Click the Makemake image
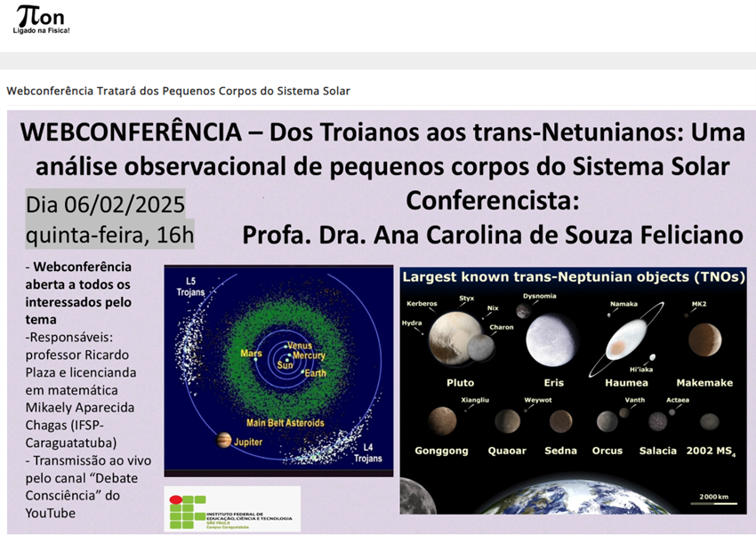Screen dimensions: 756x535 (705, 340)
